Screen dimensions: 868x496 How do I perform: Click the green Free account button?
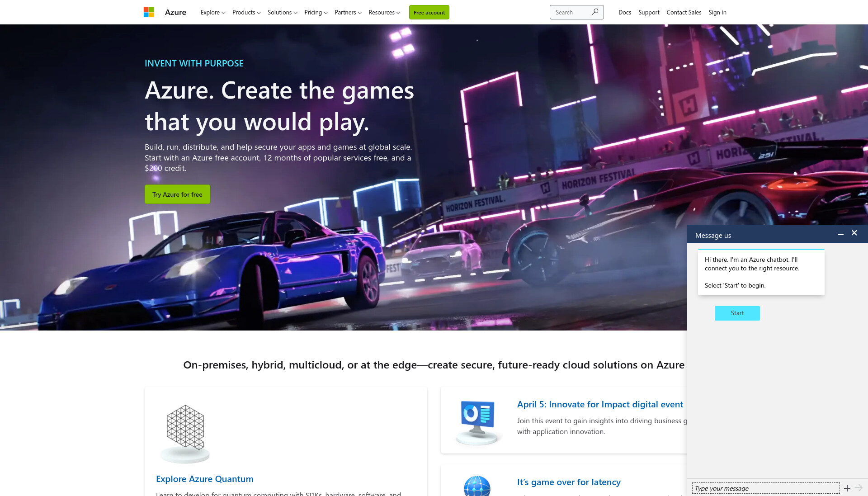tap(429, 12)
